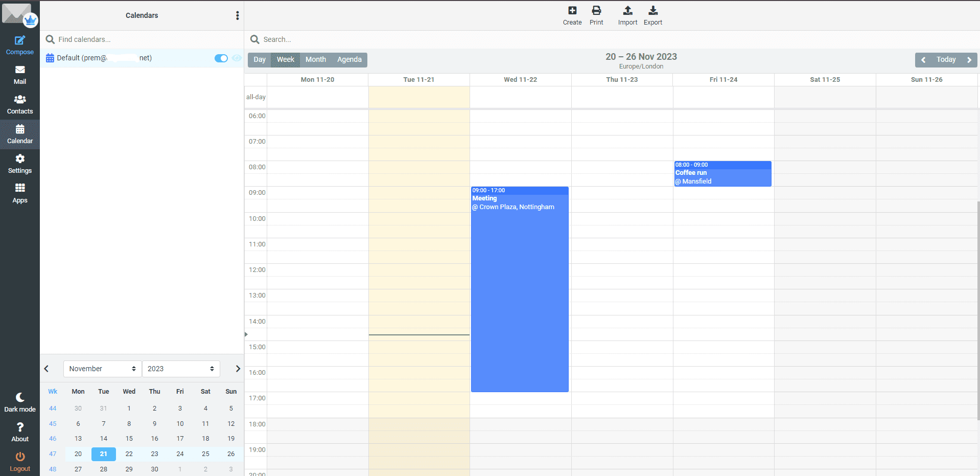
Task: Click the Tue 11-21 column header
Action: coord(418,80)
